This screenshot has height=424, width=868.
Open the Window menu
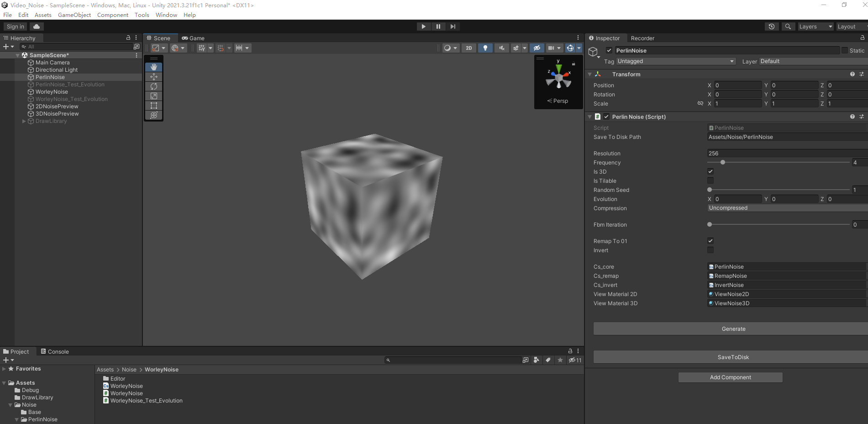(166, 15)
